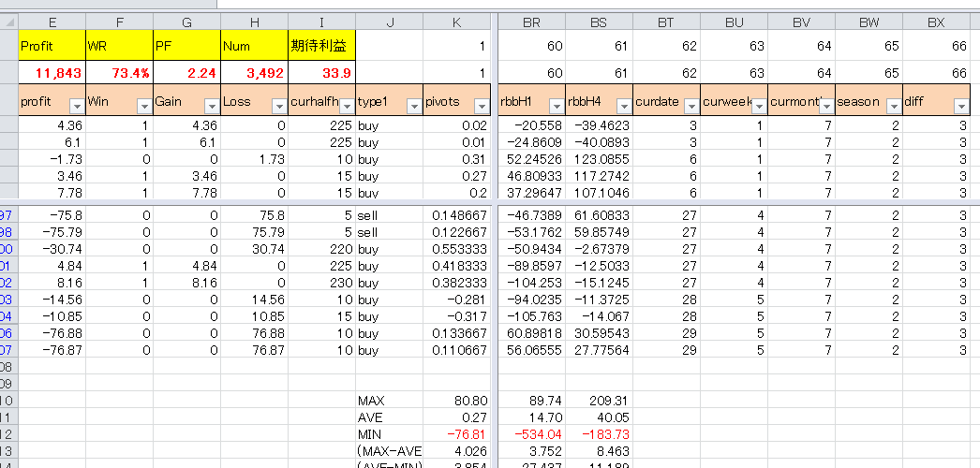Viewport: 980px width, 468px height.
Task: Click the MIN label cell
Action: tap(390, 434)
